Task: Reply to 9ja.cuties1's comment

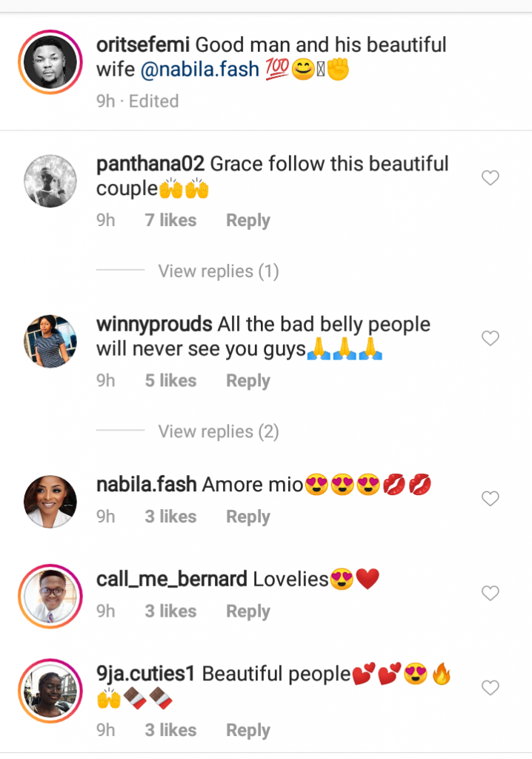Action: [x=247, y=730]
